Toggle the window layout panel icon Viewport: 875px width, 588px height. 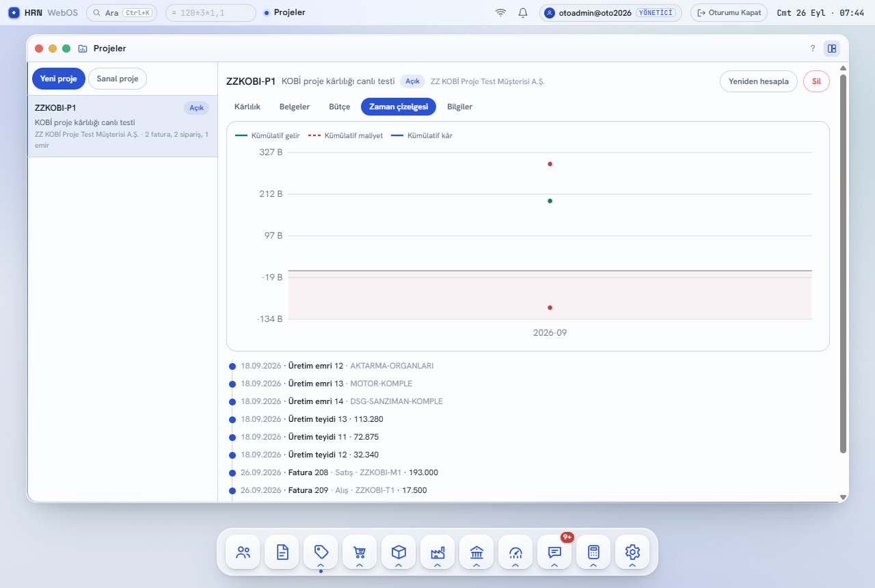point(832,49)
